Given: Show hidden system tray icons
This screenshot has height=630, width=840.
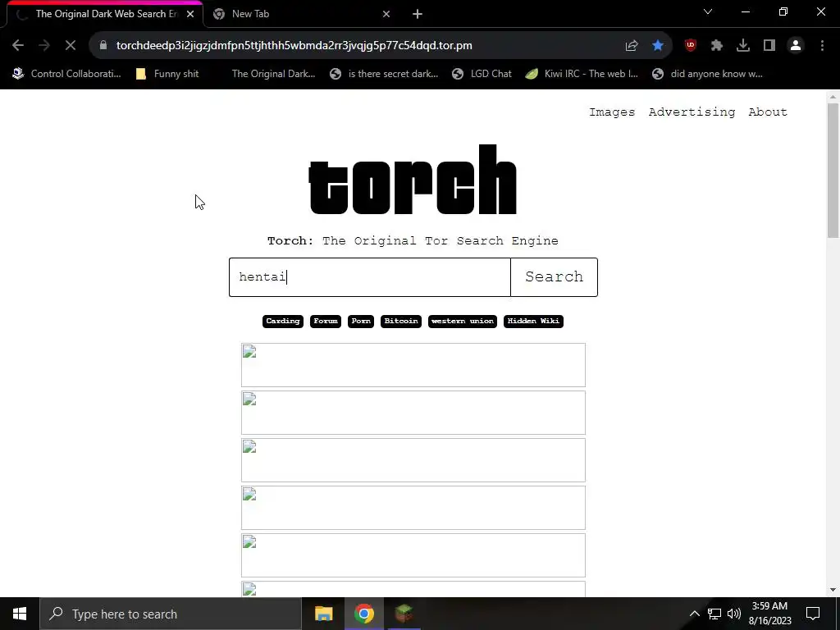Looking at the screenshot, I should (694, 614).
